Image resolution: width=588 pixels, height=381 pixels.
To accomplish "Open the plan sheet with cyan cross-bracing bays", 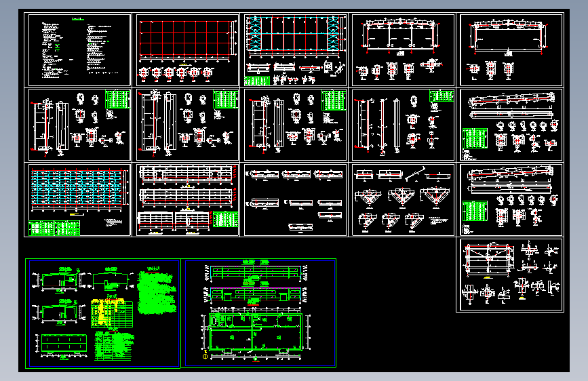I will click(296, 50).
